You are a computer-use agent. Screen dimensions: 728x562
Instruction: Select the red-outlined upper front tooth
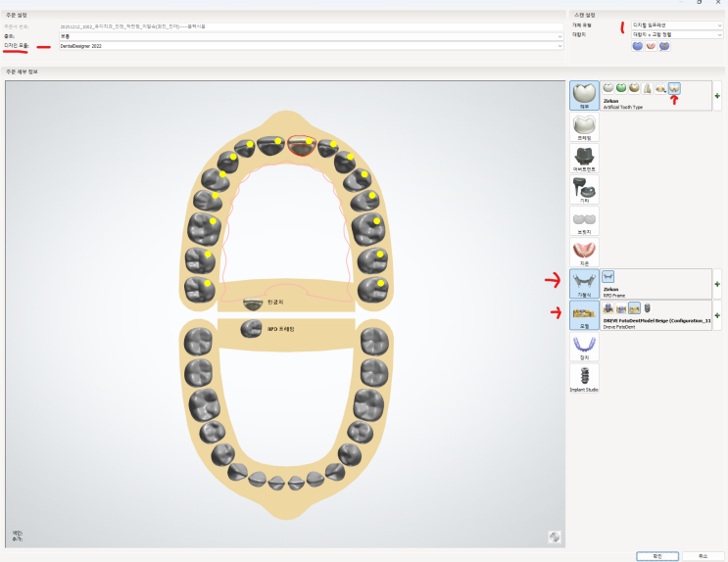pyautogui.click(x=302, y=145)
